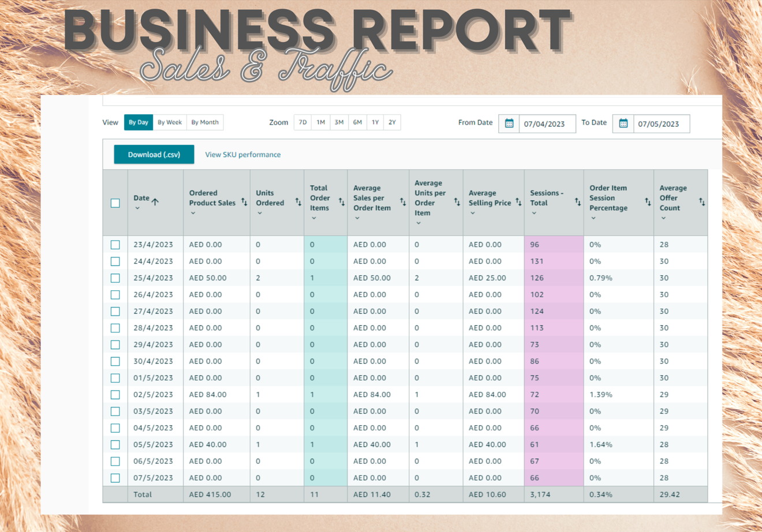Viewport: 762px width, 532px height.
Task: Sort arrows for Units Ordered column
Action: tap(298, 202)
